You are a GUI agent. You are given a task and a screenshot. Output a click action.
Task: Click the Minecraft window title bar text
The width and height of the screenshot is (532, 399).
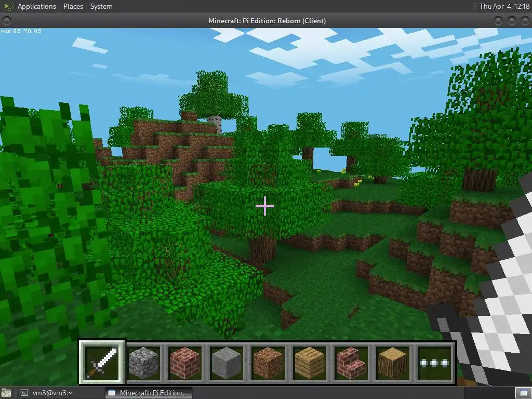coord(267,21)
